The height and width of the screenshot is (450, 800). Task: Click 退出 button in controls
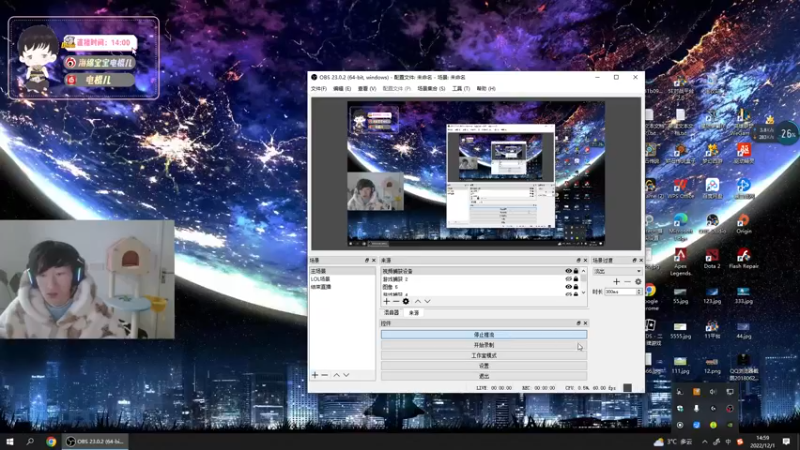coord(484,376)
